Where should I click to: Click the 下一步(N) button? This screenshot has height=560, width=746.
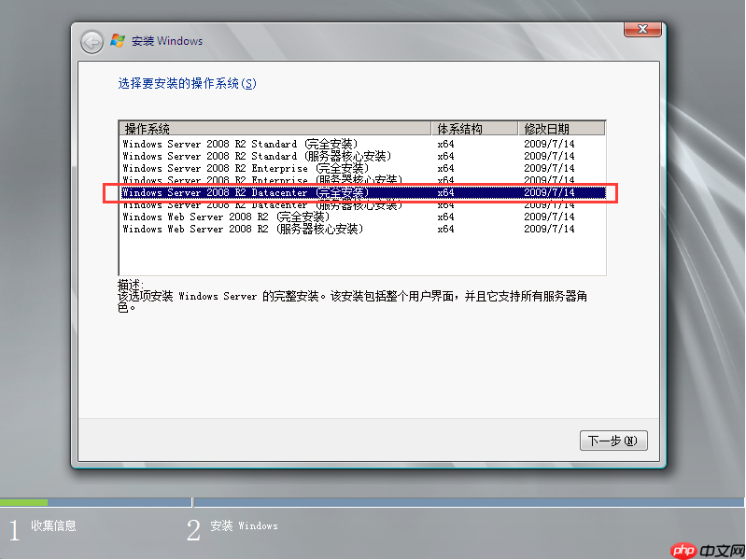click(x=613, y=441)
